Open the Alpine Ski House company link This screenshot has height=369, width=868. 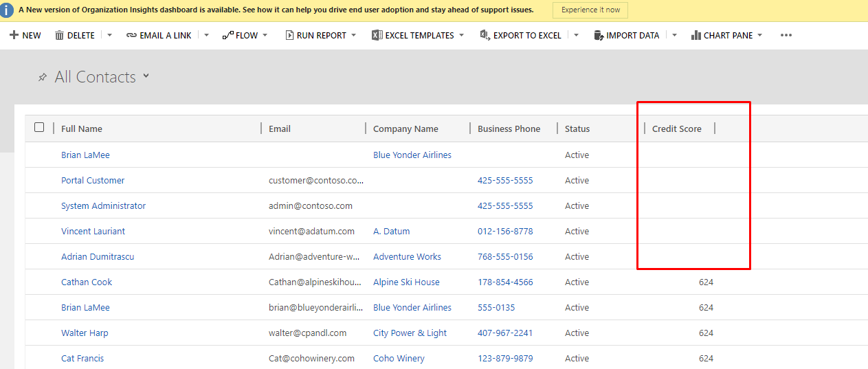pos(406,282)
